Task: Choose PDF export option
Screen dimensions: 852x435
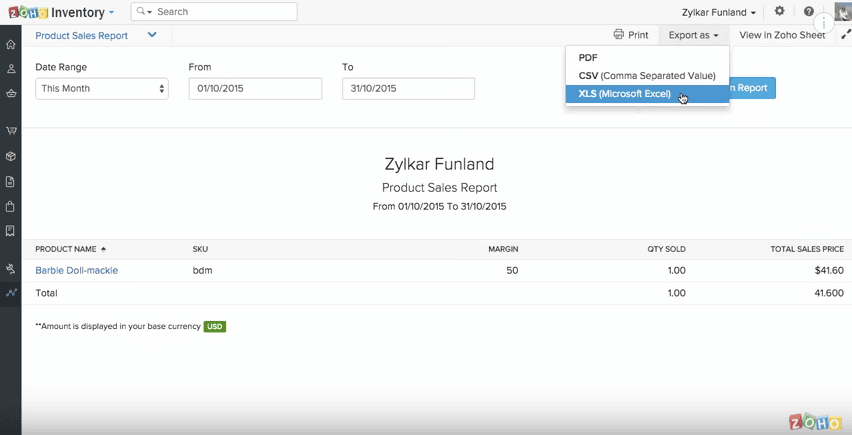Action: 588,58
